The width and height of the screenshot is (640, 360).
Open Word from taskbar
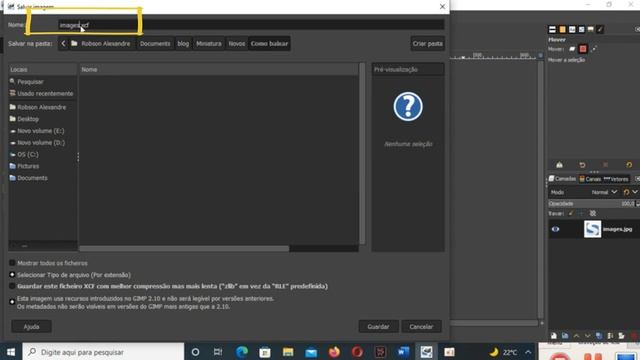403,352
